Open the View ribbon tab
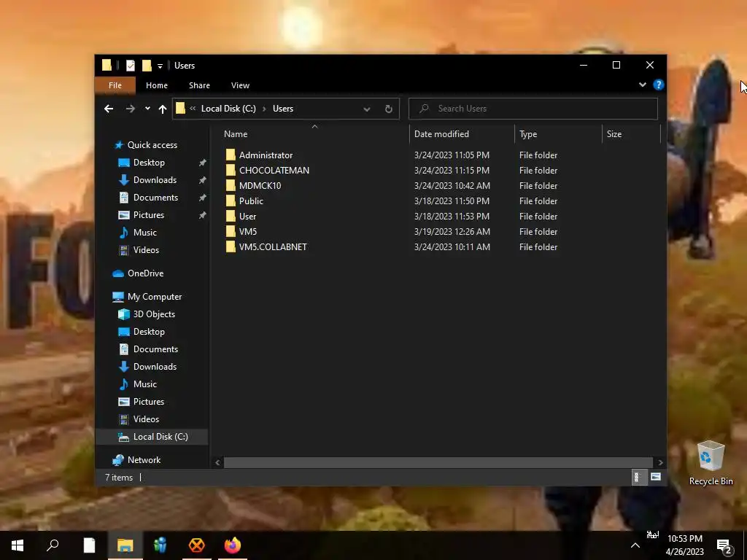Screen dimensions: 747x560 point(240,85)
